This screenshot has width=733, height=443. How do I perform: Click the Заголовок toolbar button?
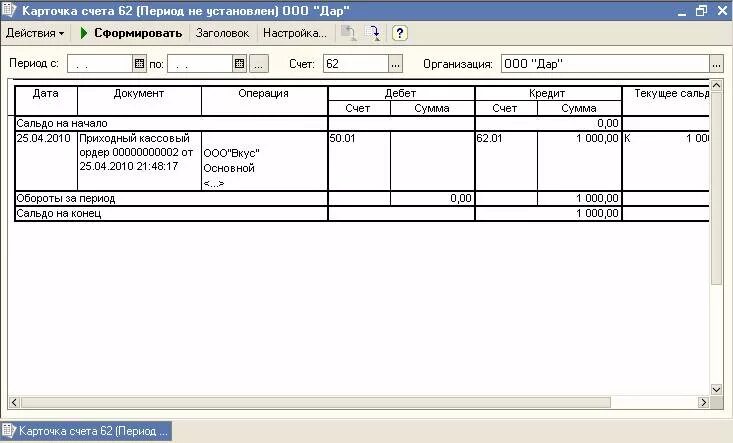(x=223, y=33)
